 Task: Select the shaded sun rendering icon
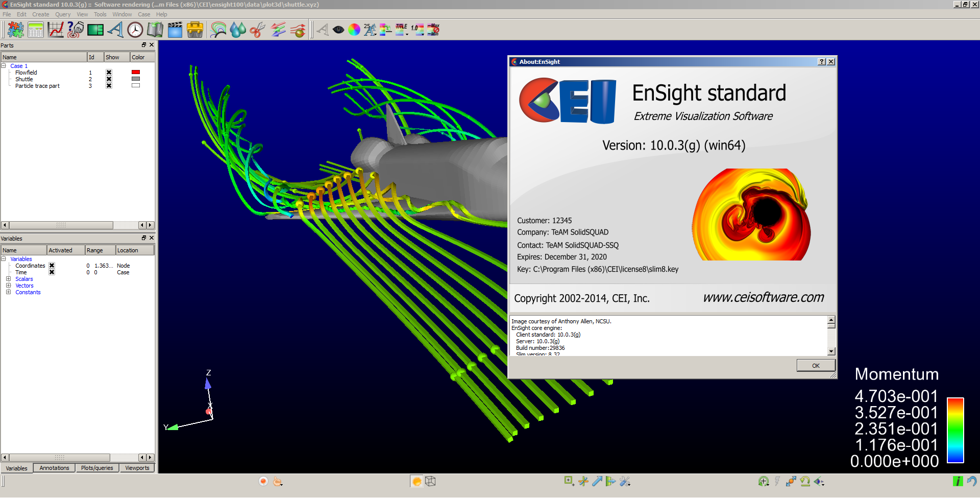[x=417, y=481]
